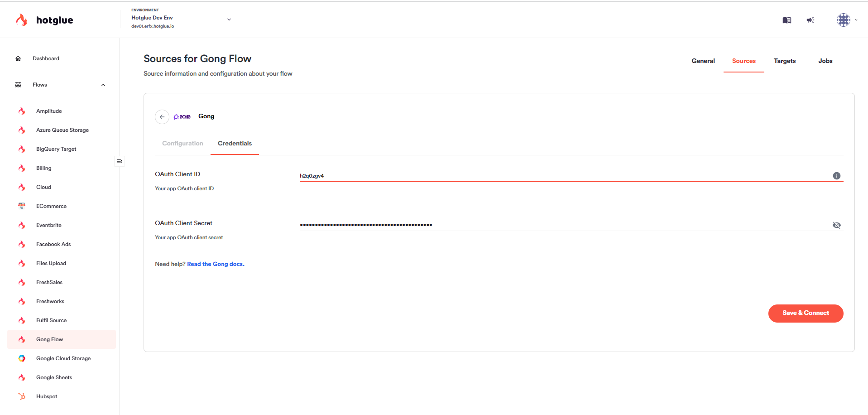Open the user avatar menu
Screen dimensions: 868x415
(x=844, y=20)
